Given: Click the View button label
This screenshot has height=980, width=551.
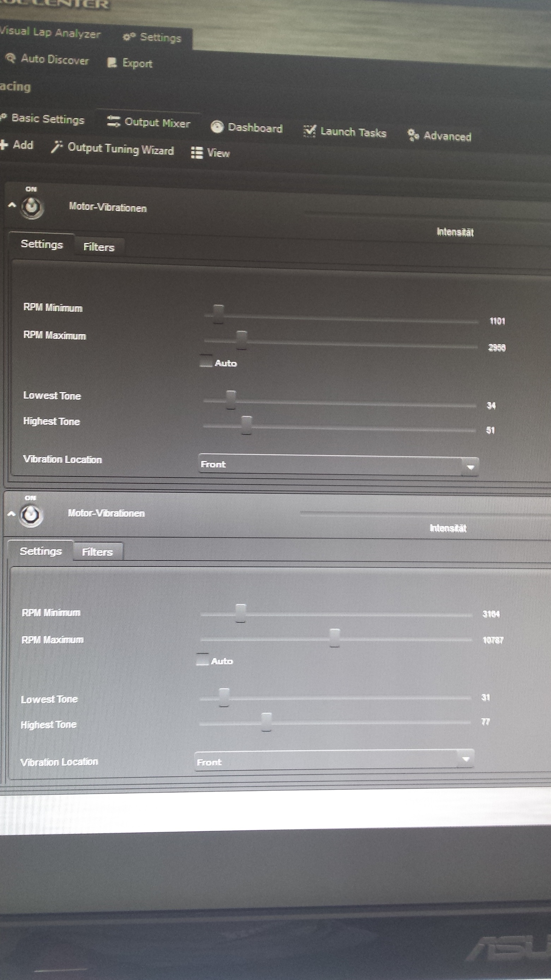Looking at the screenshot, I should pyautogui.click(x=218, y=153).
